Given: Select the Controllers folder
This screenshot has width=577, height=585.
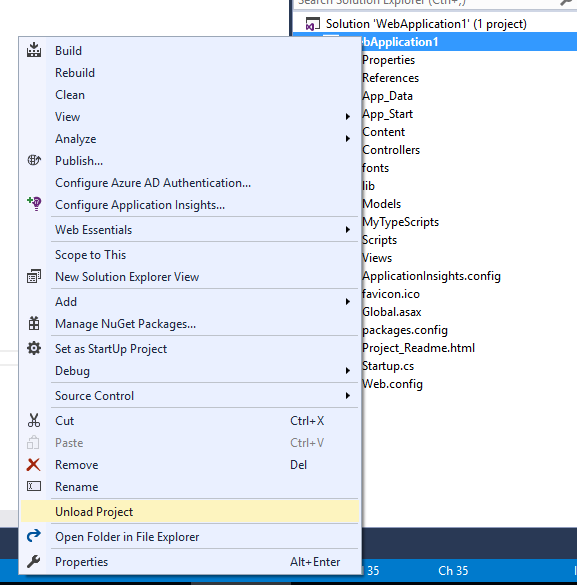Looking at the screenshot, I should point(391,150).
